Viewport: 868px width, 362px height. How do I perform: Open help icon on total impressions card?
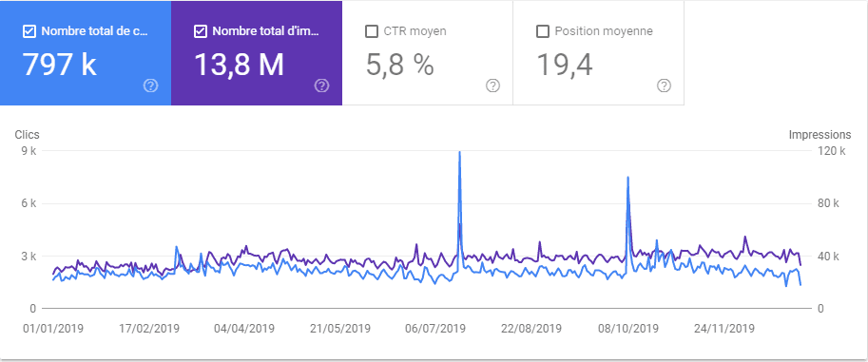321,86
